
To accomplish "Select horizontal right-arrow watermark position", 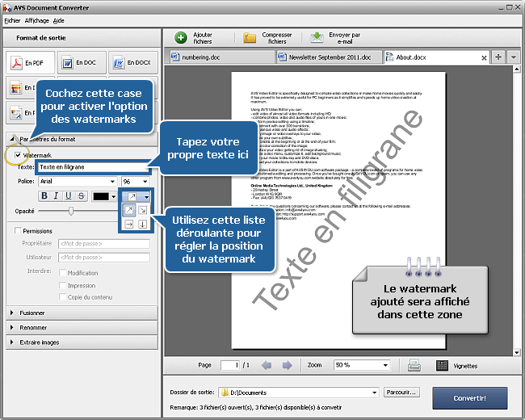I will pyautogui.click(x=129, y=224).
